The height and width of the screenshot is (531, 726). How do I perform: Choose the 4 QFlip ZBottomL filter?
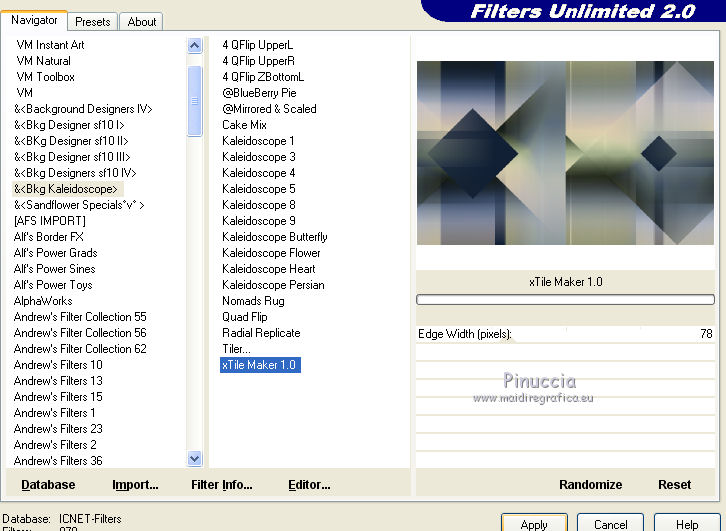click(263, 77)
